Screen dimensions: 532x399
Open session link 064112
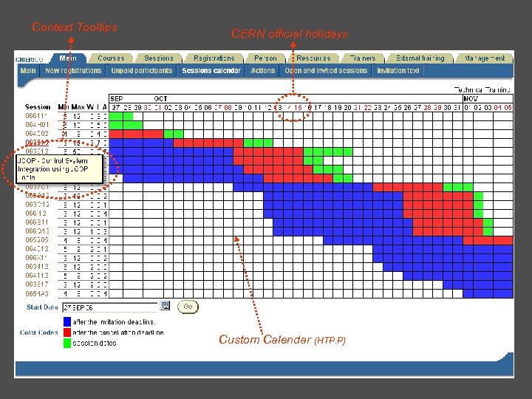click(37, 275)
